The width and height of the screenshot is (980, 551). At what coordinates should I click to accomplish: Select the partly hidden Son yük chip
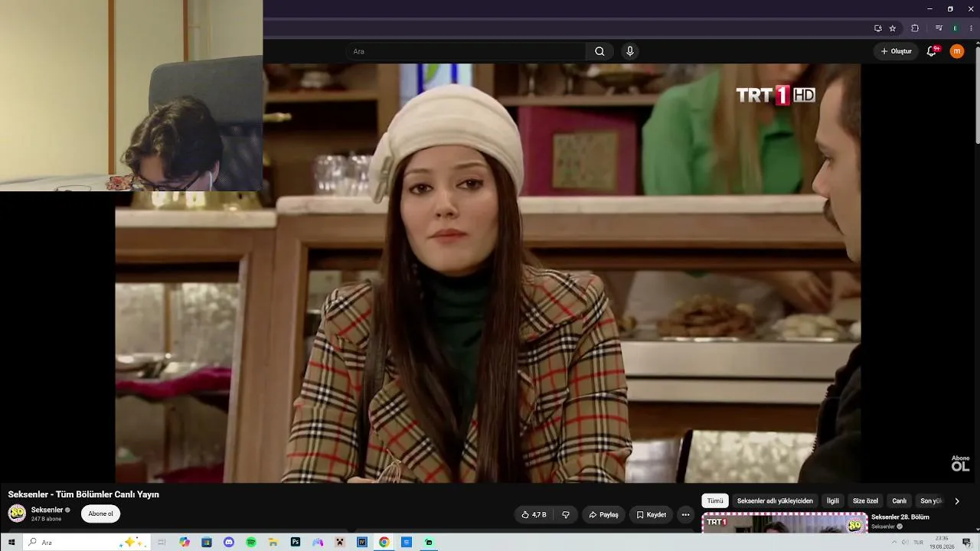point(931,501)
